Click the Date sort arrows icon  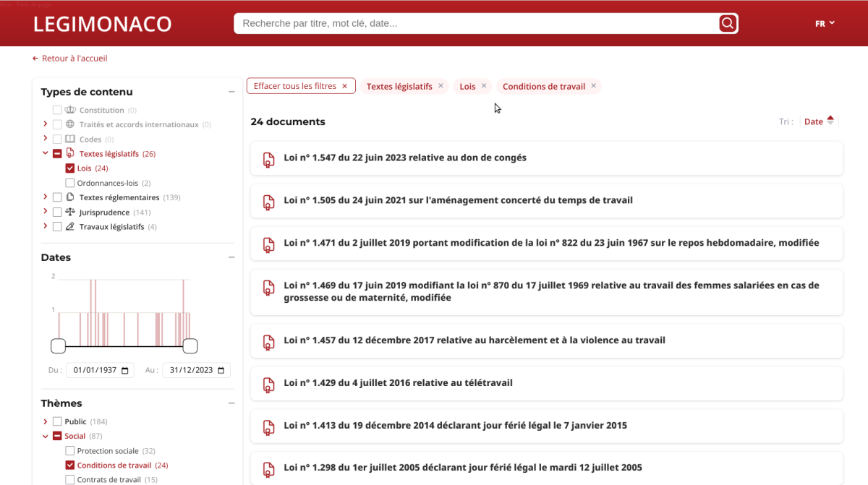pos(830,121)
